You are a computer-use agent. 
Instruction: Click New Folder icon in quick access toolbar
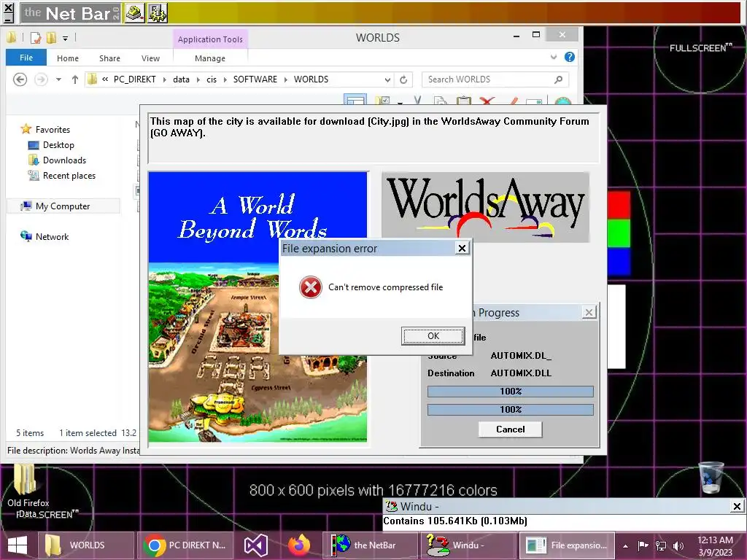pyautogui.click(x=51, y=38)
